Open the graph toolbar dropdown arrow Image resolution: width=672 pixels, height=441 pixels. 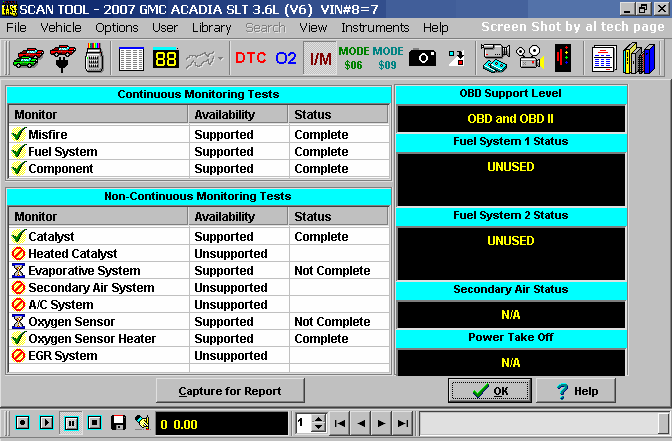(x=219, y=58)
